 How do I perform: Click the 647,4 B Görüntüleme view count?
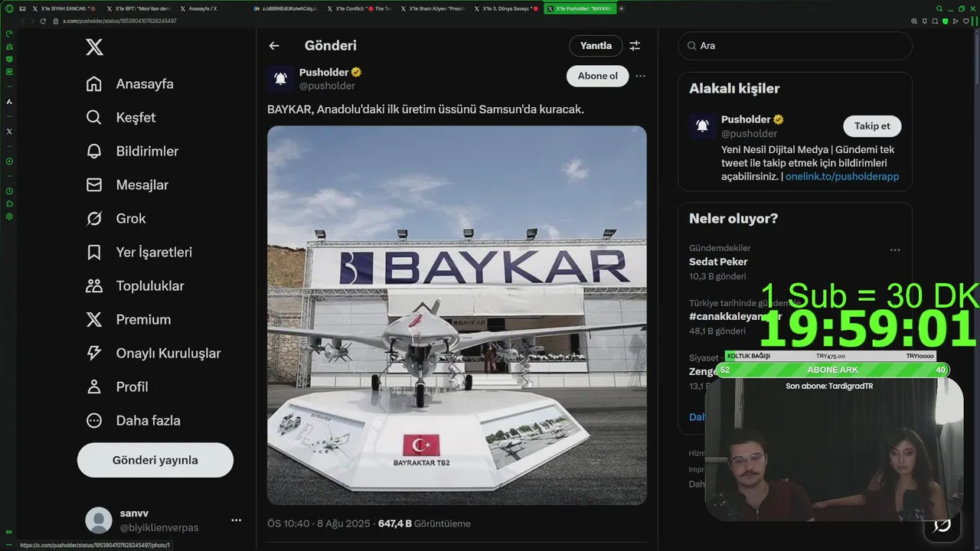click(x=424, y=524)
